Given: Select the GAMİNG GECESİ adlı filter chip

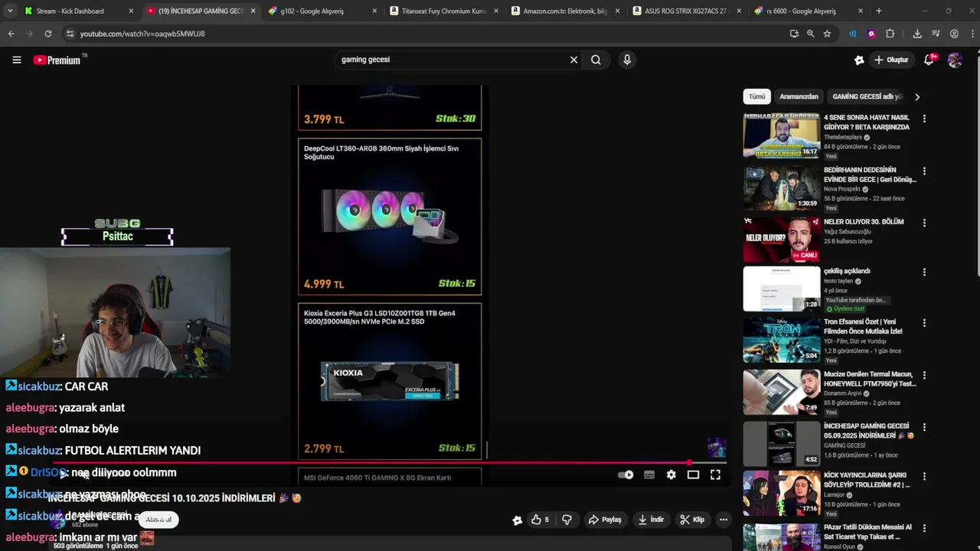Looking at the screenshot, I should tap(867, 96).
